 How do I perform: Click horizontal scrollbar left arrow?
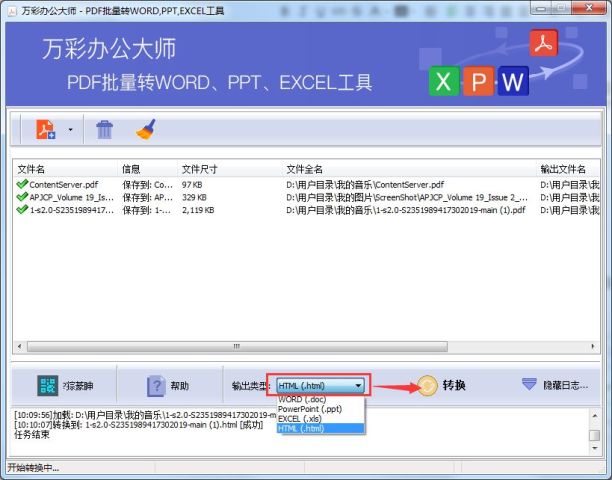[20, 347]
